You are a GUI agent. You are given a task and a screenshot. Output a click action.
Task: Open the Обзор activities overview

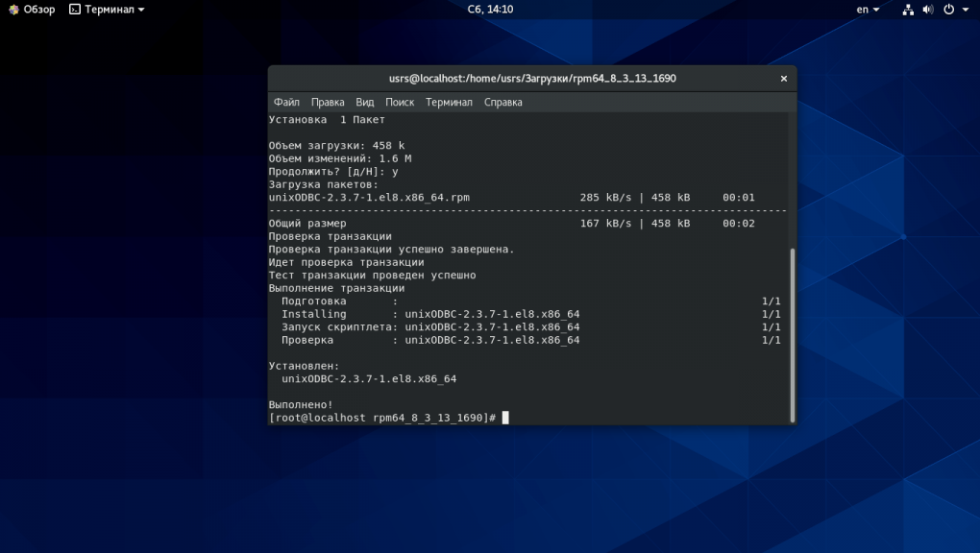tap(38, 10)
